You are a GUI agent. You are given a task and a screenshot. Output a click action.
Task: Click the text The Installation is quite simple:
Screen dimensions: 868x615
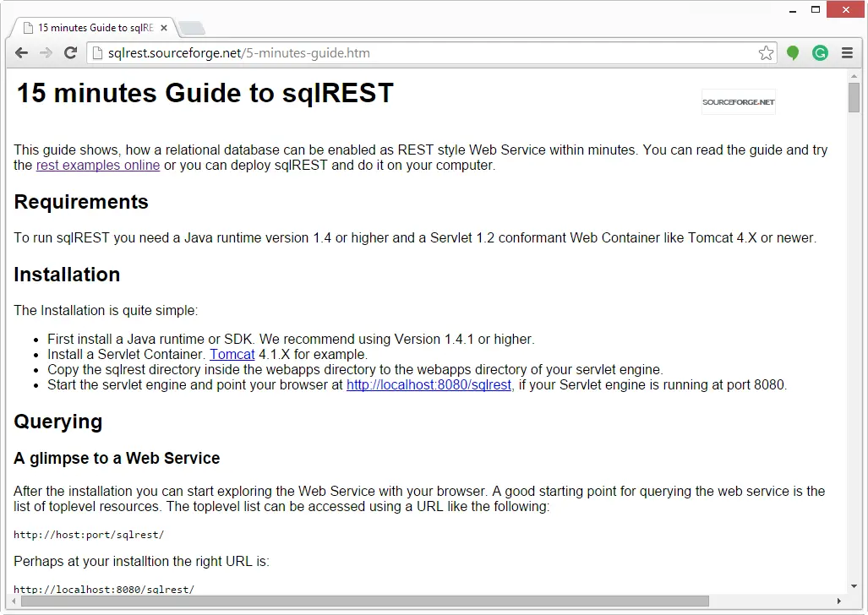click(106, 311)
